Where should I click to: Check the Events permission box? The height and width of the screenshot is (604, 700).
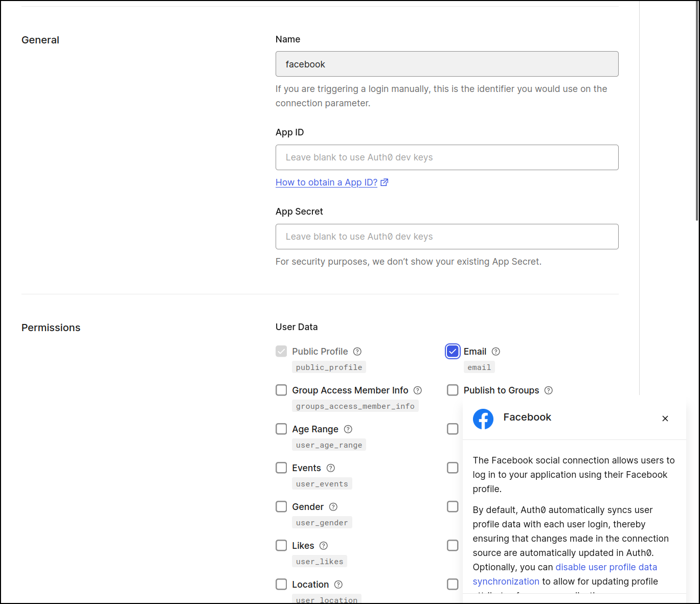click(x=281, y=468)
